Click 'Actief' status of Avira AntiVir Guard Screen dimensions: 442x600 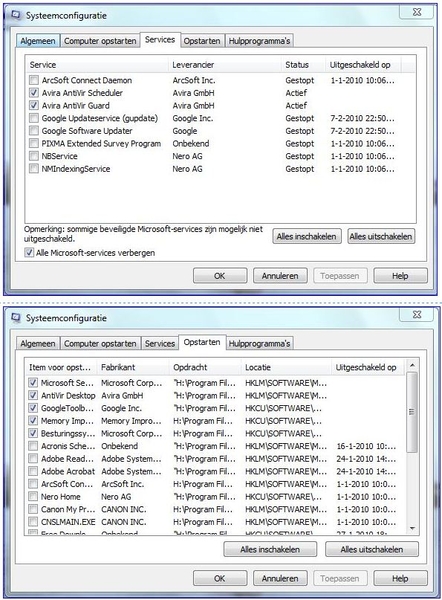tap(296, 105)
